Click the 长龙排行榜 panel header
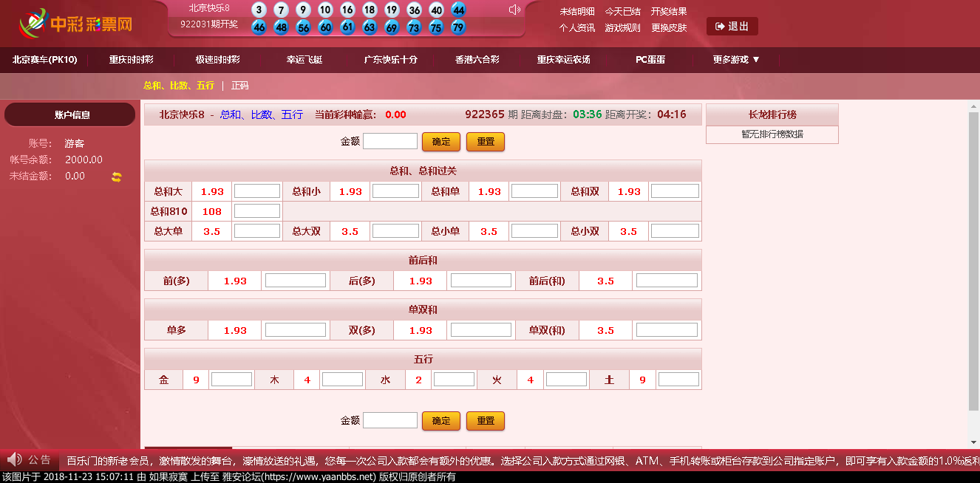980x483 pixels. 772,115
